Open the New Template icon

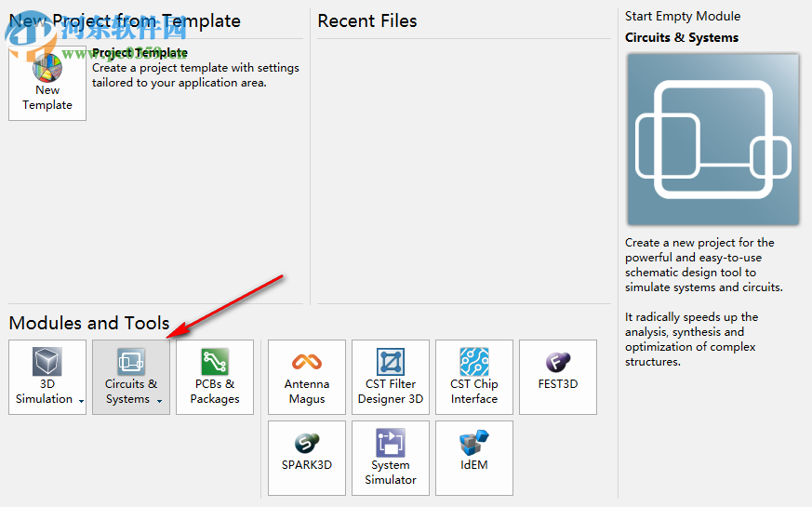47,83
